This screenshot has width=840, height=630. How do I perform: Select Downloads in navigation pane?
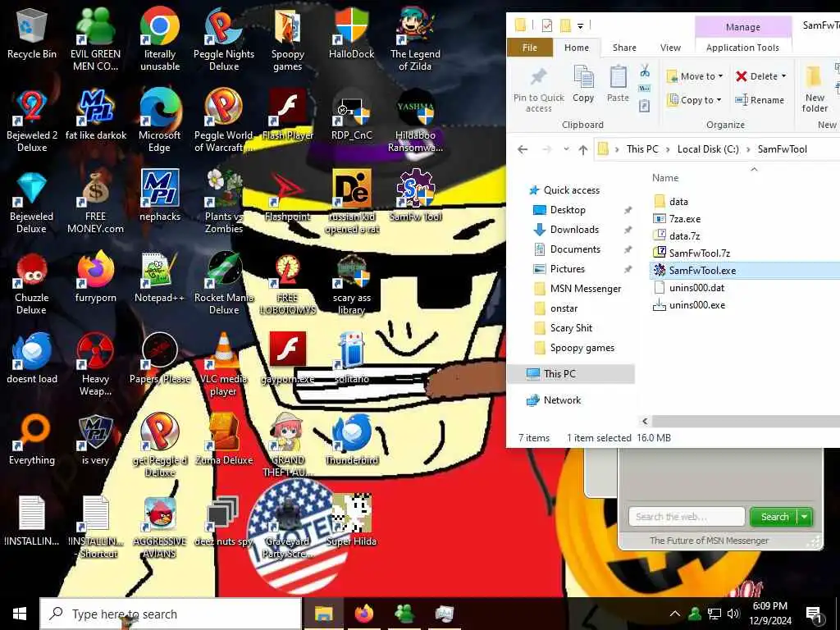pyautogui.click(x=574, y=230)
